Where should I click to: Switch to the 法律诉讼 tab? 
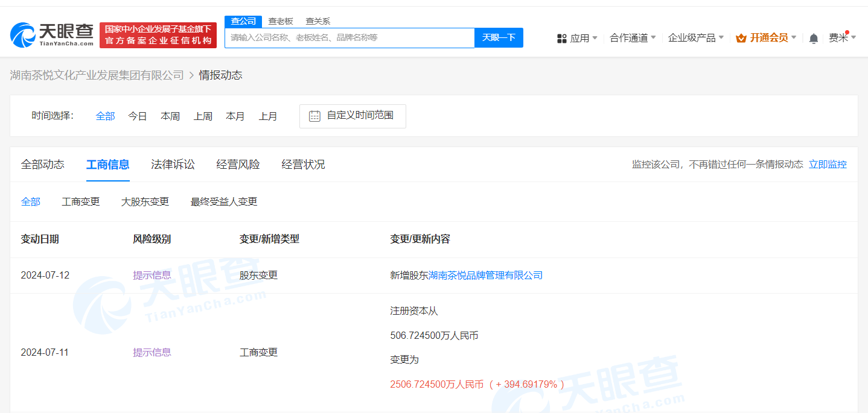coord(173,164)
